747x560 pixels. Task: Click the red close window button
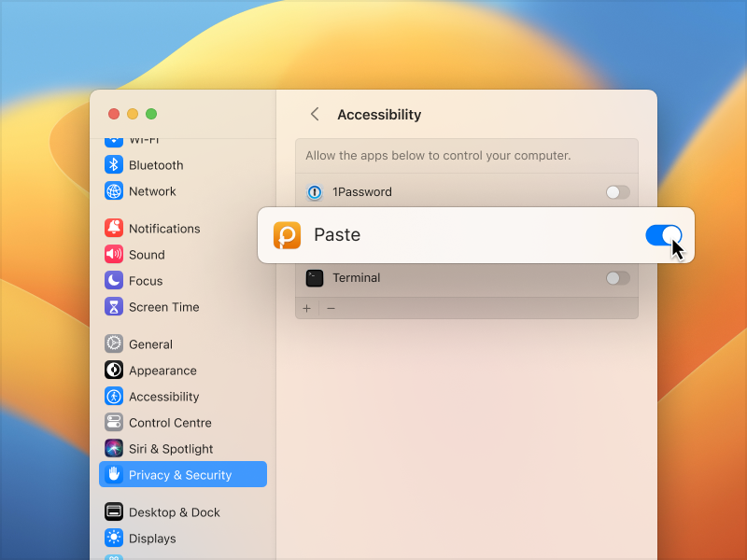(113, 114)
